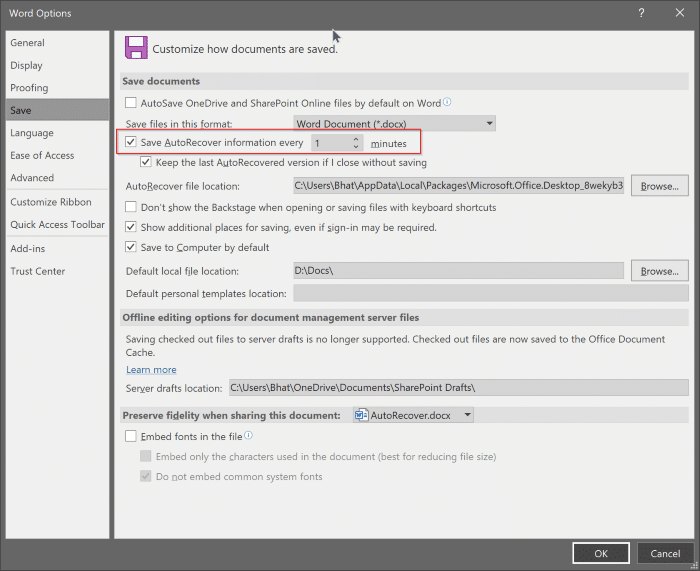The width and height of the screenshot is (700, 571).
Task: Click the 'Word Options' title text
Action: (x=40, y=13)
